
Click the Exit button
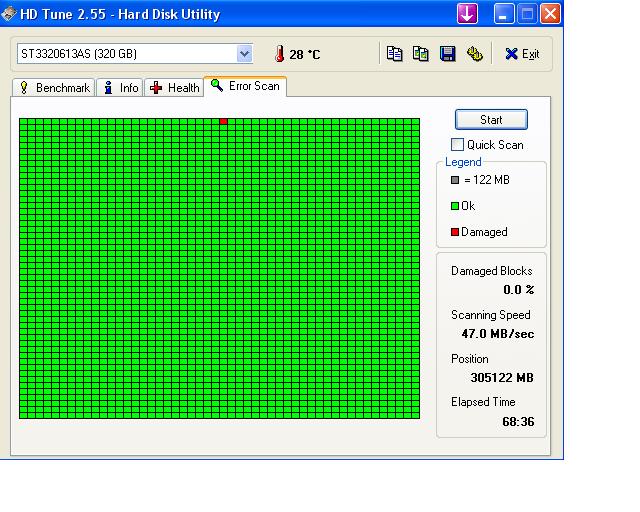pyautogui.click(x=522, y=54)
